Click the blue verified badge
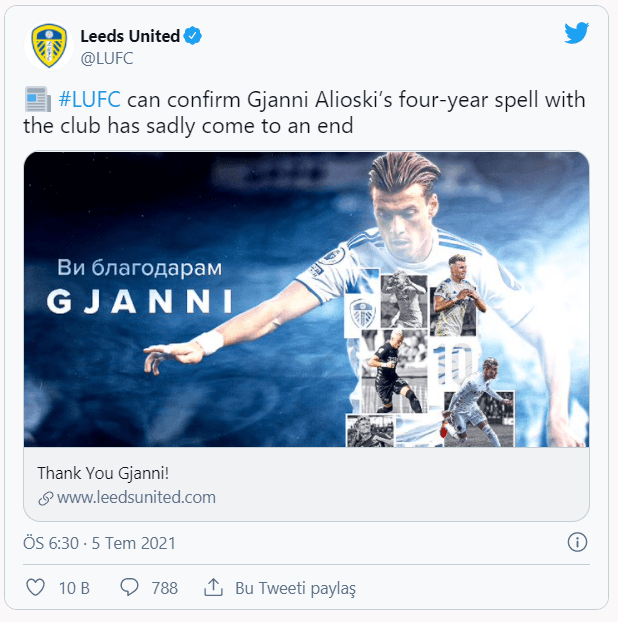618x622 pixels. (194, 36)
